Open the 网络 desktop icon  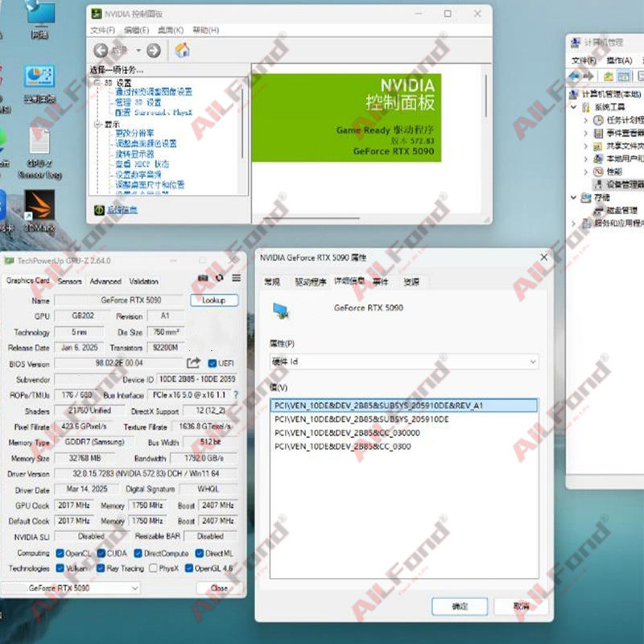[x=39, y=19]
